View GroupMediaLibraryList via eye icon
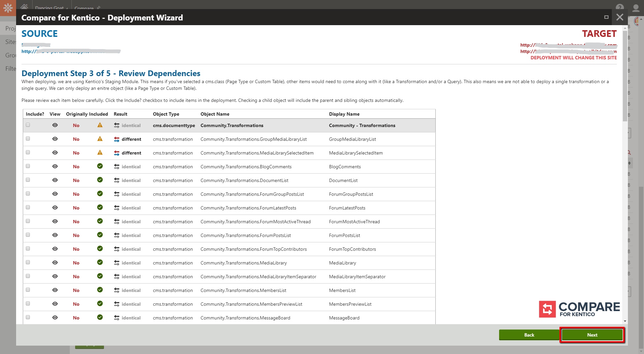The height and width of the screenshot is (354, 644). click(x=55, y=139)
